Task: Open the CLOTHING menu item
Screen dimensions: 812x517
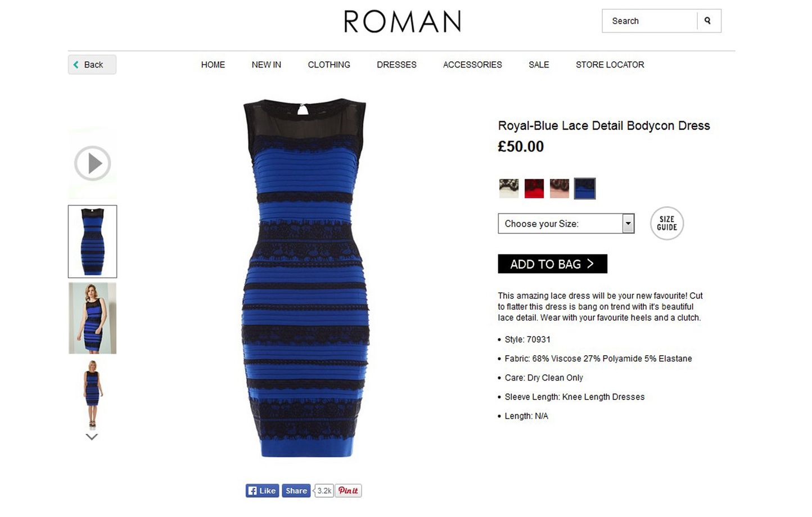Action: pos(329,65)
